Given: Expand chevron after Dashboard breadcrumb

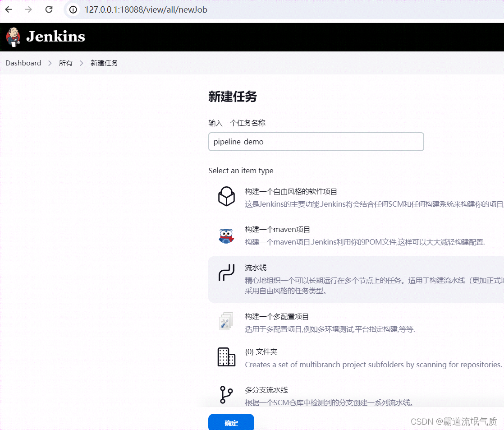Looking at the screenshot, I should point(50,63).
